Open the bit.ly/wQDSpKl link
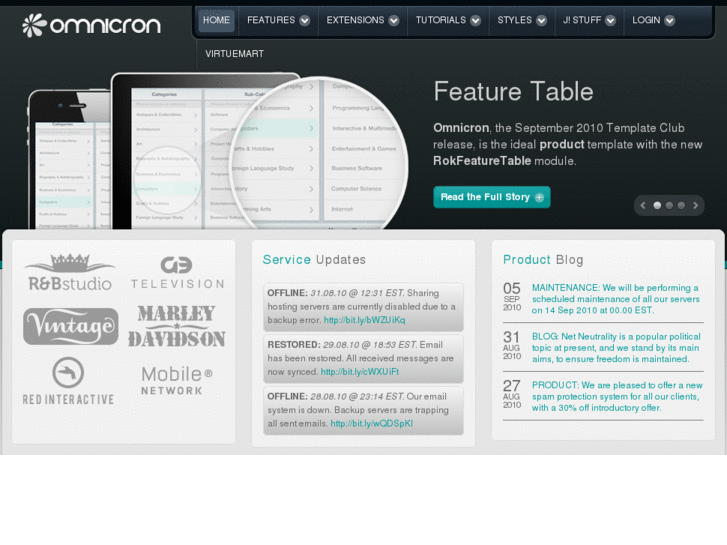 [x=371, y=423]
